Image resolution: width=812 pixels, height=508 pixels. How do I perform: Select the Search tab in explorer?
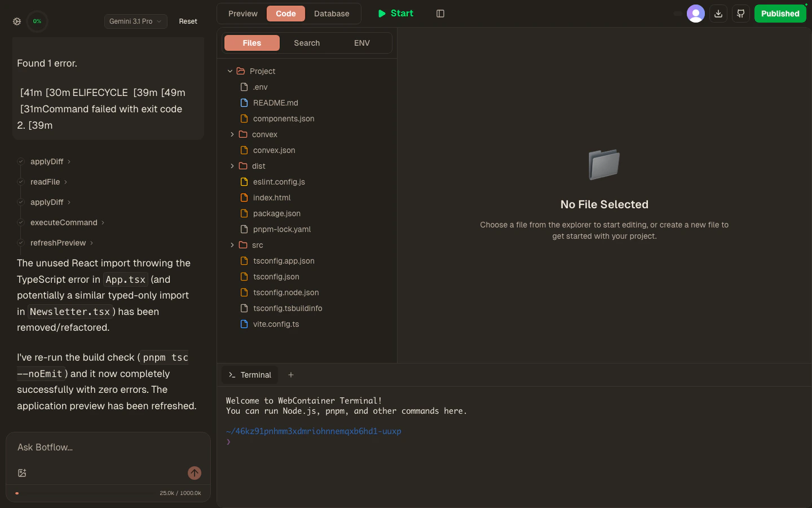307,43
